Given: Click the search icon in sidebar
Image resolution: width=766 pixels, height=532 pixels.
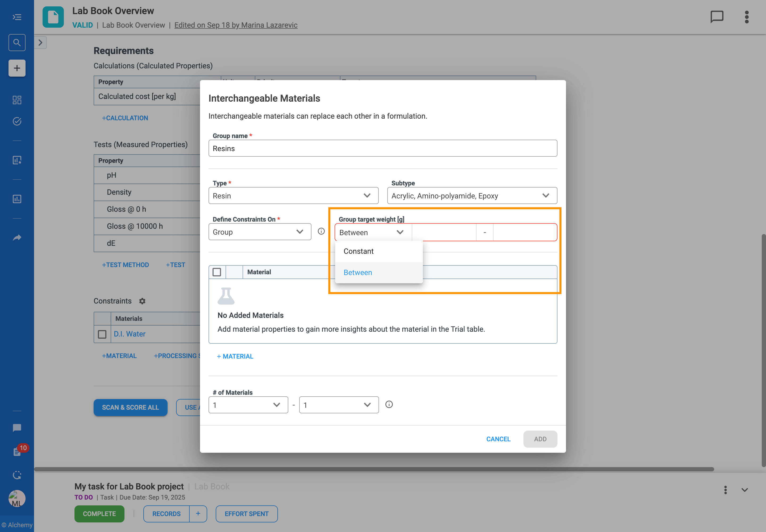Looking at the screenshot, I should (x=17, y=43).
